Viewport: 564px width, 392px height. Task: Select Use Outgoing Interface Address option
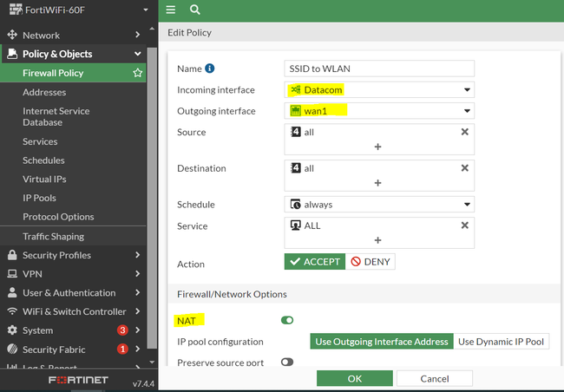point(382,342)
